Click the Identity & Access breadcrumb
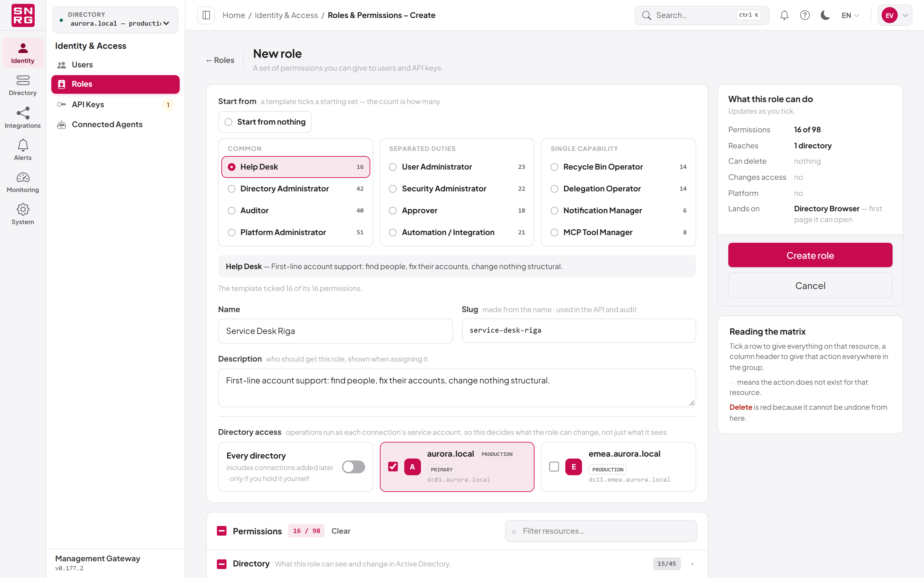Image resolution: width=924 pixels, height=578 pixels. (286, 15)
